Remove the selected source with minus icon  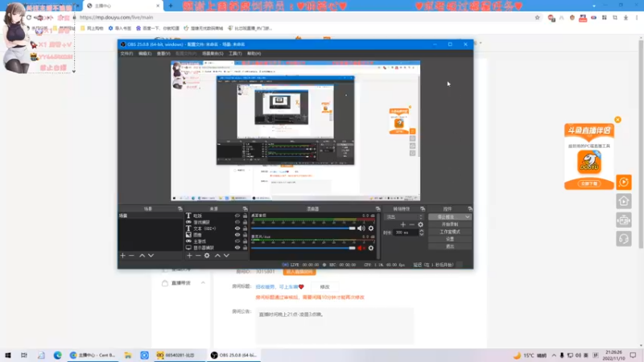click(198, 255)
